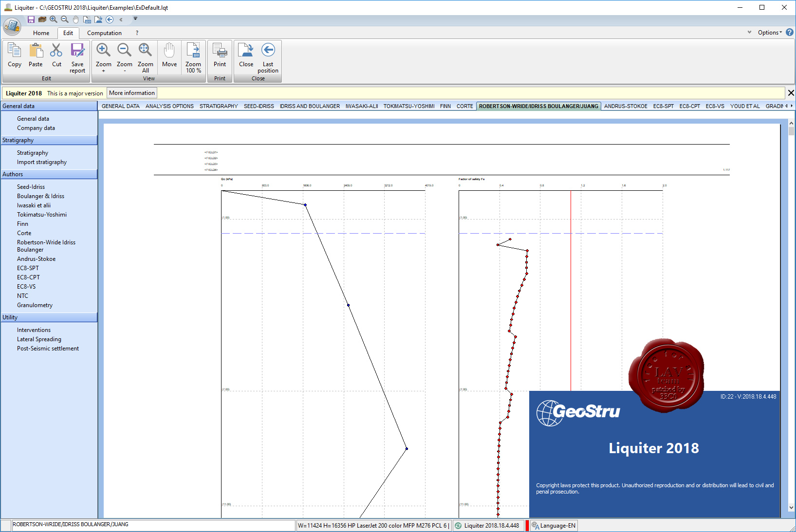Collapse the Authors sidebar section header
Screen dimensions: 796x532
click(x=49, y=174)
